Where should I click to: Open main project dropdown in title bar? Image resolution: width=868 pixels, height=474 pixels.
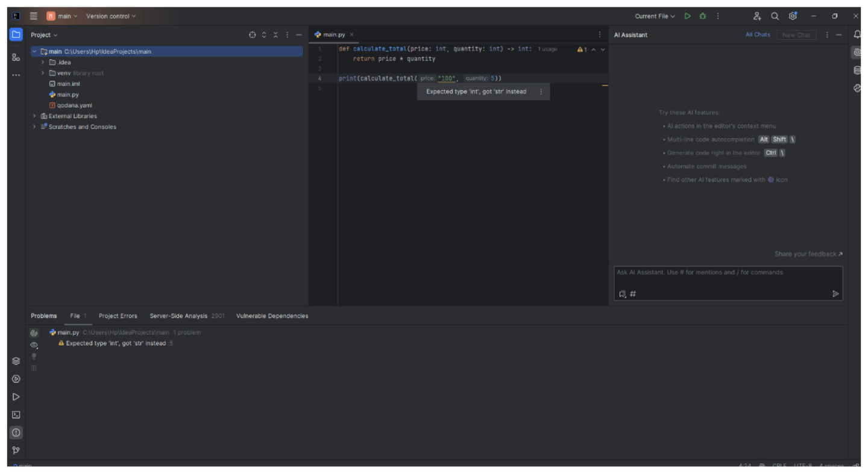63,16
